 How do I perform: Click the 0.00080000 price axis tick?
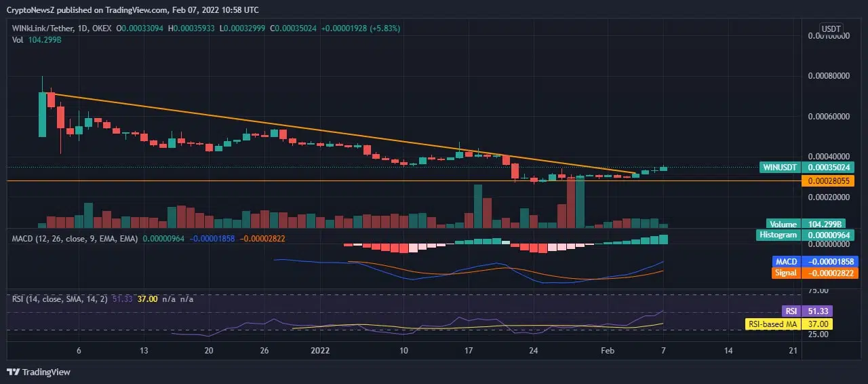830,75
